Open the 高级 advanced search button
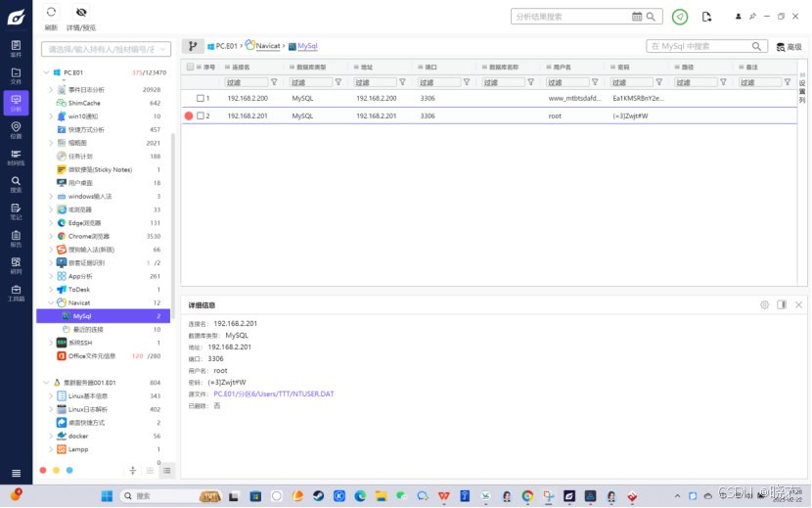The width and height of the screenshot is (812, 508). [x=789, y=47]
